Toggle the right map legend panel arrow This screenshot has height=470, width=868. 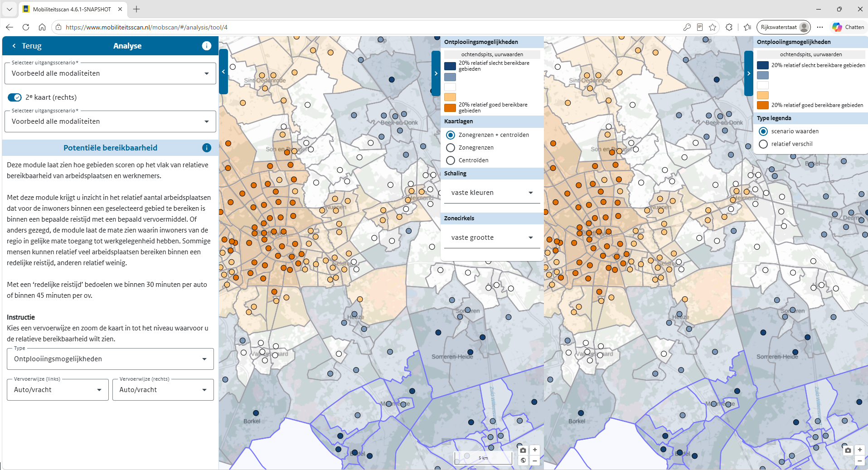pyautogui.click(x=749, y=73)
